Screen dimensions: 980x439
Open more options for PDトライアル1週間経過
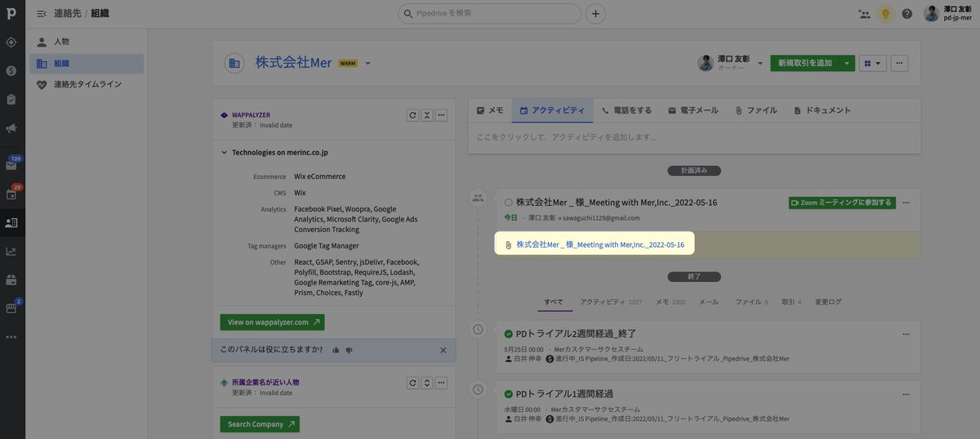click(906, 394)
